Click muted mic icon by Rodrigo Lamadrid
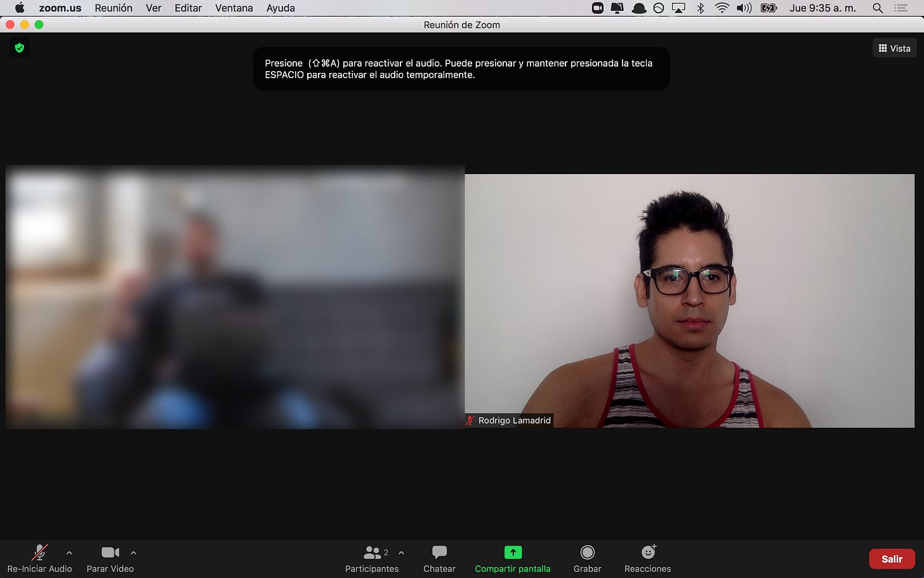924x578 pixels. tap(470, 420)
